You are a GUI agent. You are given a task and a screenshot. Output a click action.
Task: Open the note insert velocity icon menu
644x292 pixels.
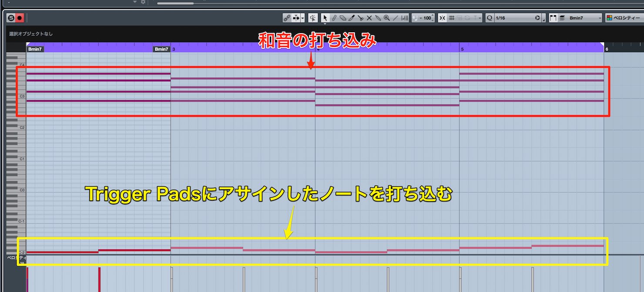[416, 18]
